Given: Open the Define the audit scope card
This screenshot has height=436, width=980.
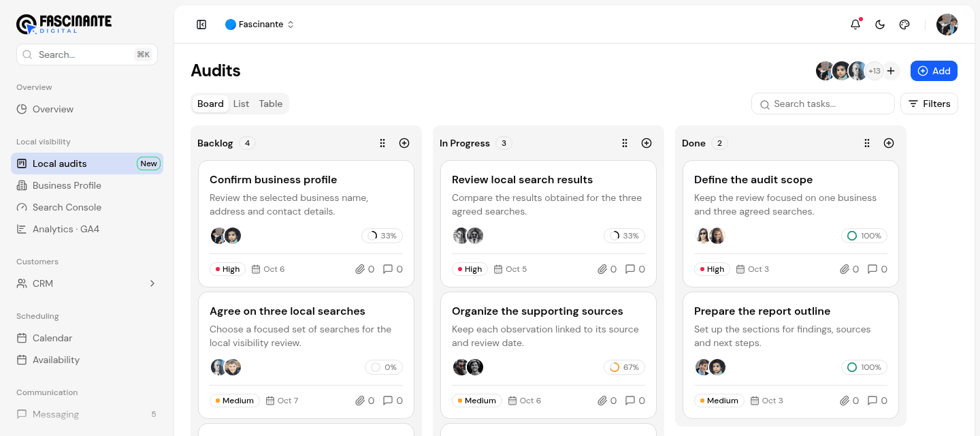Looking at the screenshot, I should point(791,223).
